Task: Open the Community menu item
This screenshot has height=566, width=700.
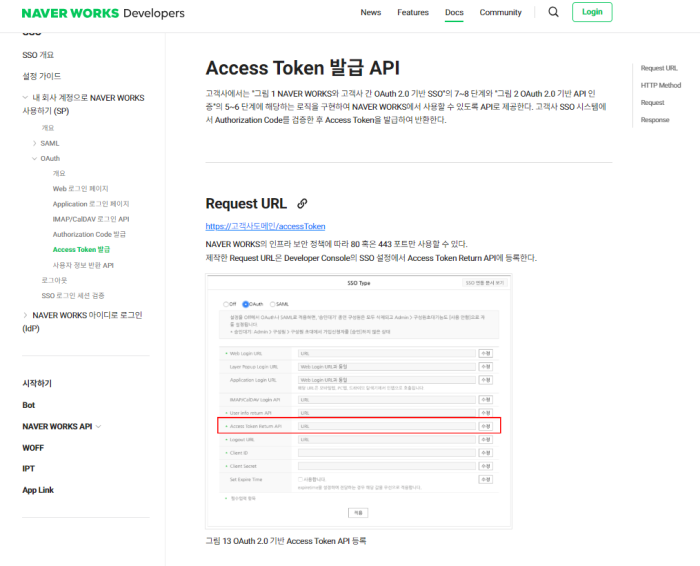Action: tap(500, 12)
